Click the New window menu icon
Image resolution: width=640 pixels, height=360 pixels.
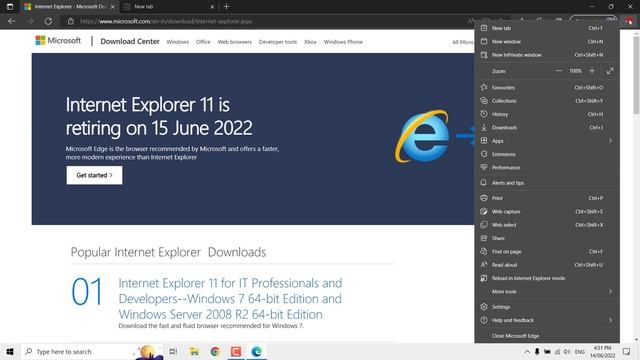coord(484,41)
